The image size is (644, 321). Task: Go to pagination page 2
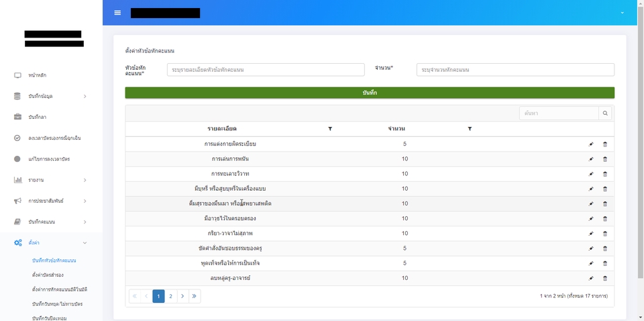(170, 296)
